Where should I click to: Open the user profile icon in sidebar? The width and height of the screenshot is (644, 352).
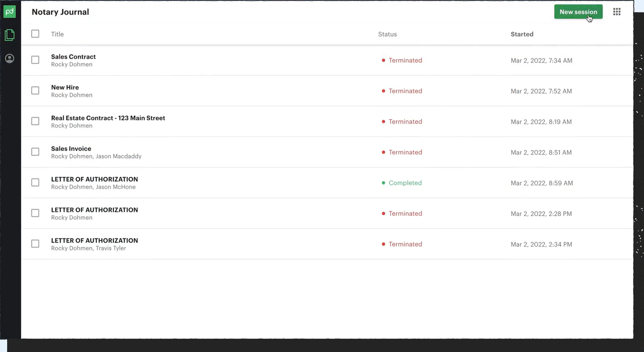point(9,58)
